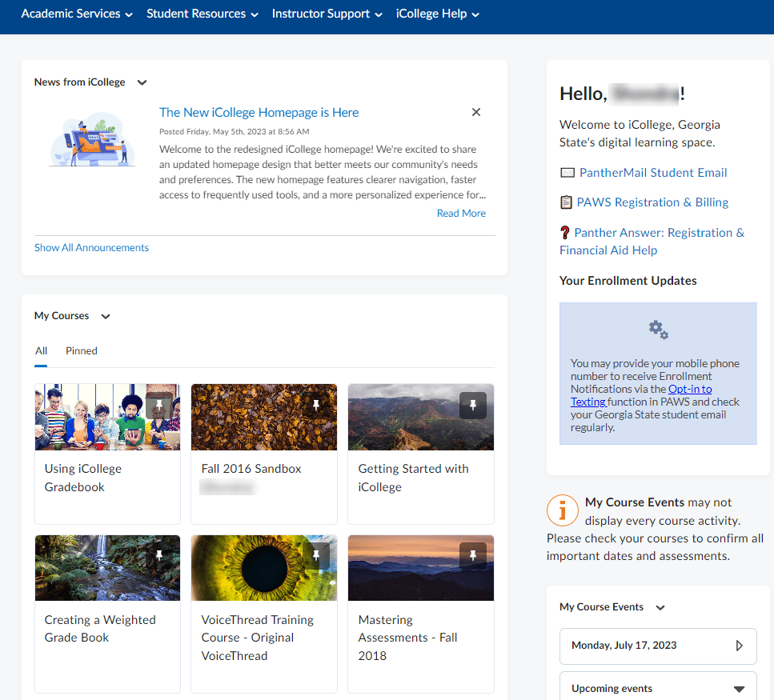The width and height of the screenshot is (774, 700).
Task: Unpin the Fall 2016 Sandbox course
Action: click(316, 406)
